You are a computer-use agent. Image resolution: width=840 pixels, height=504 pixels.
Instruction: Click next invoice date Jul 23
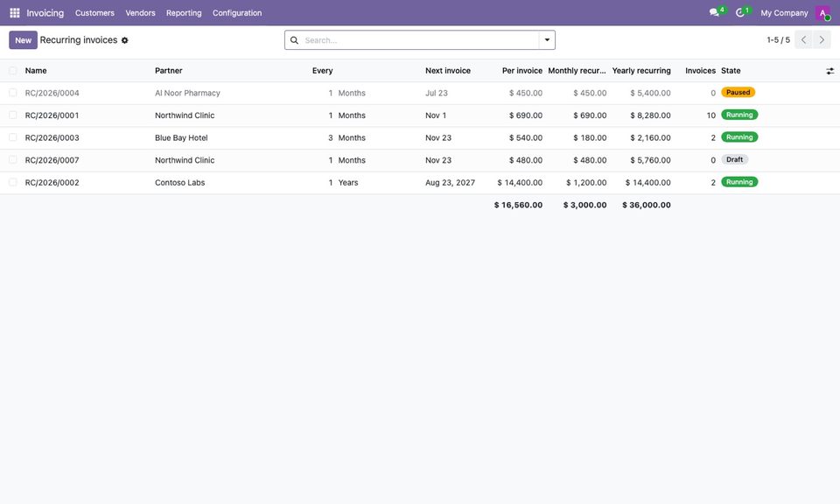coord(437,94)
